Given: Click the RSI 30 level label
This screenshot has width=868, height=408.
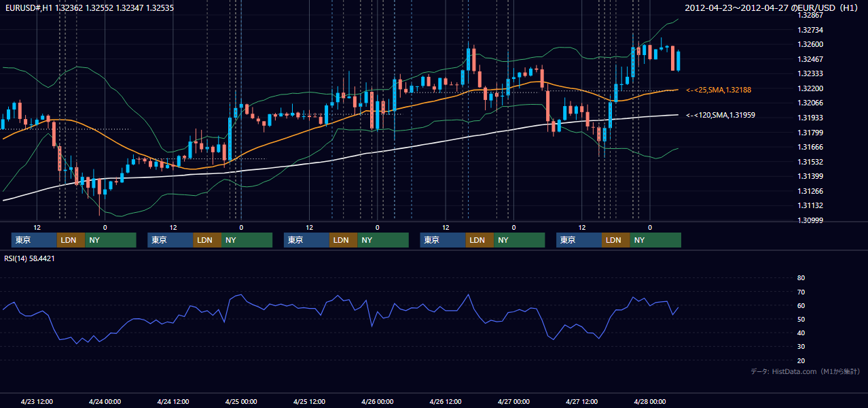Looking at the screenshot, I should pos(801,347).
